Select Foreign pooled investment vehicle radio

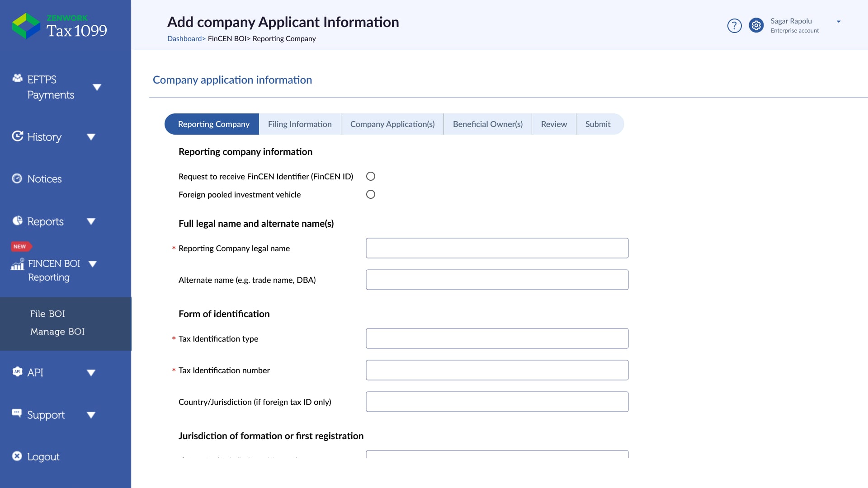[371, 194]
